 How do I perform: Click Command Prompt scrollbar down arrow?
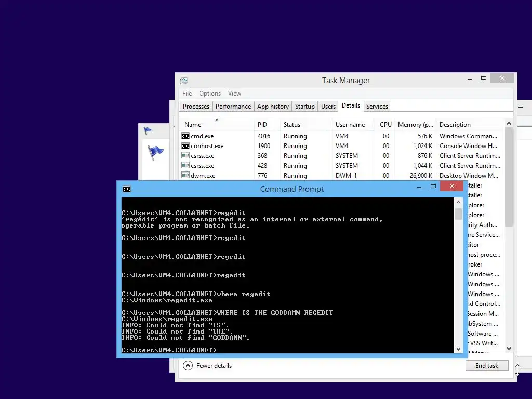pyautogui.click(x=458, y=349)
